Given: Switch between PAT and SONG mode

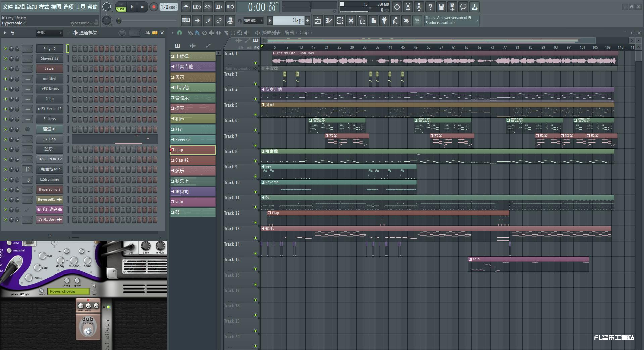Looking at the screenshot, I should click(121, 7).
